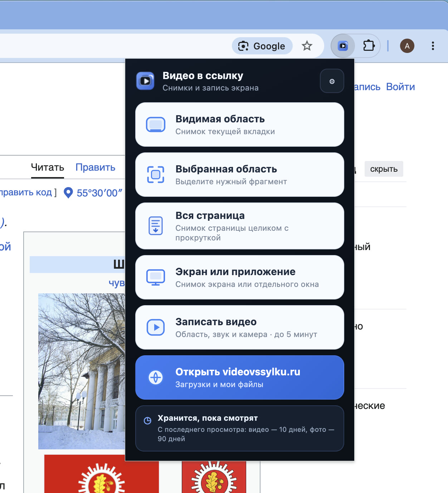The image size is (448, 493).
Task: Switch to the Читать tab
Action: [x=48, y=167]
